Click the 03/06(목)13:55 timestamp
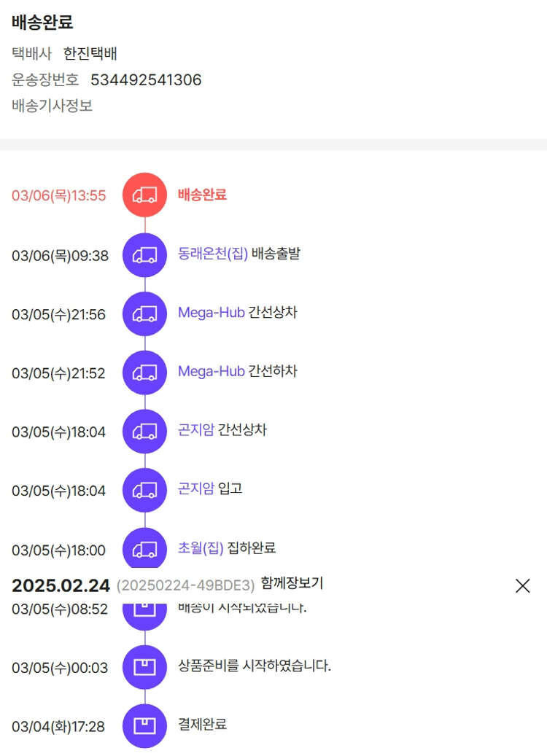This screenshot has width=547, height=756. tap(59, 195)
